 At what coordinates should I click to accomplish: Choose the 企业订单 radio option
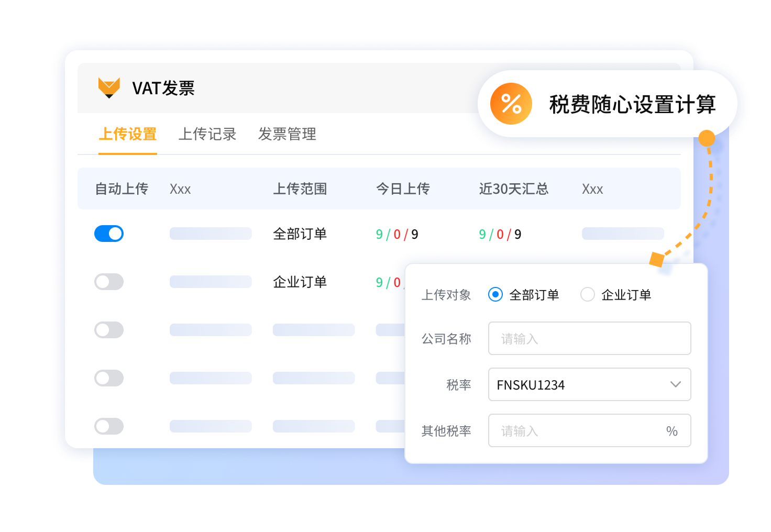[x=588, y=295]
